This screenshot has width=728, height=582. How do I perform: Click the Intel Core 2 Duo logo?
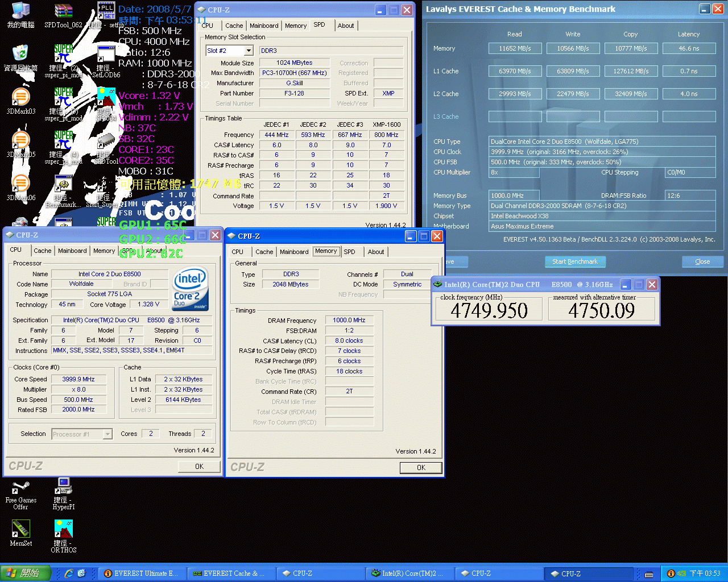191,290
